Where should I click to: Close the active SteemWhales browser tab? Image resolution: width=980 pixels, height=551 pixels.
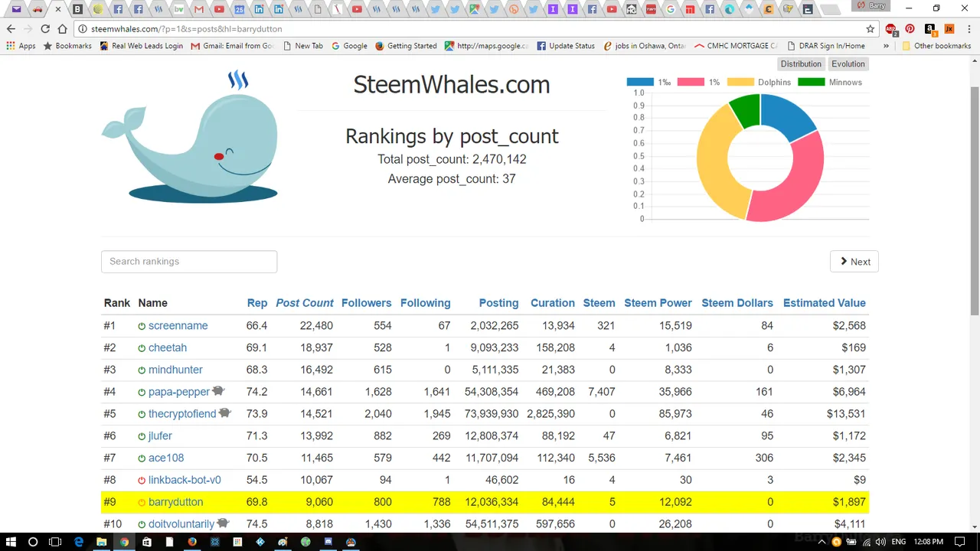(x=57, y=9)
